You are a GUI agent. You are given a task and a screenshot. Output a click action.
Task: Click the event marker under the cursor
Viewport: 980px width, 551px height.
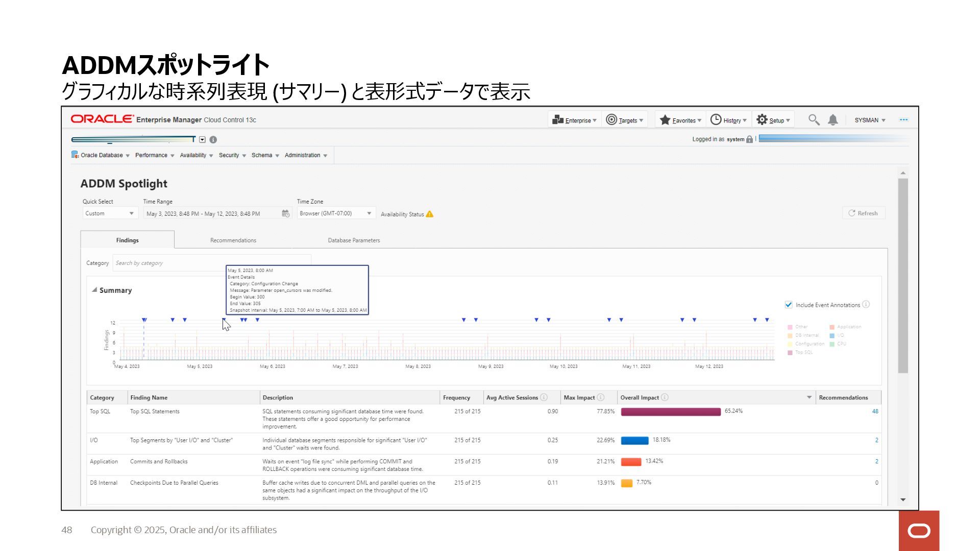click(224, 320)
